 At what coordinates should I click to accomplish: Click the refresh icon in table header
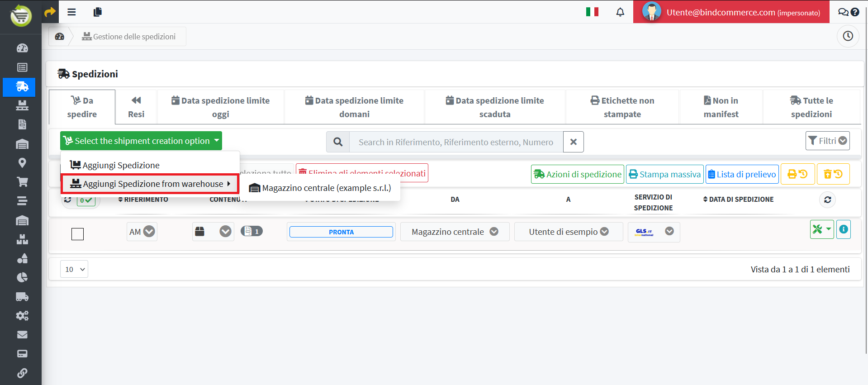point(827,200)
